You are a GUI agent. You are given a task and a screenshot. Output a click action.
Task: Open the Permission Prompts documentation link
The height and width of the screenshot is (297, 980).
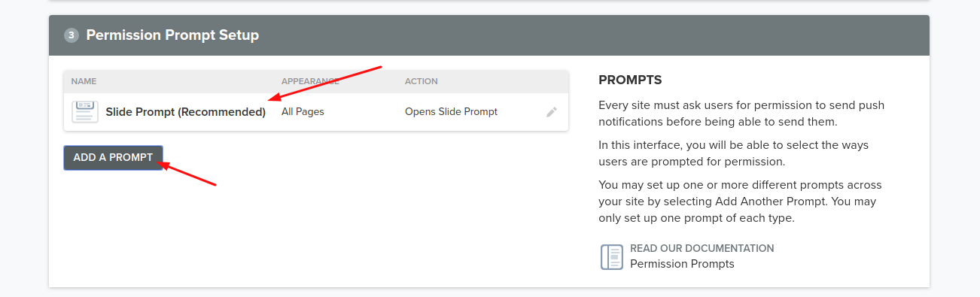click(x=682, y=264)
